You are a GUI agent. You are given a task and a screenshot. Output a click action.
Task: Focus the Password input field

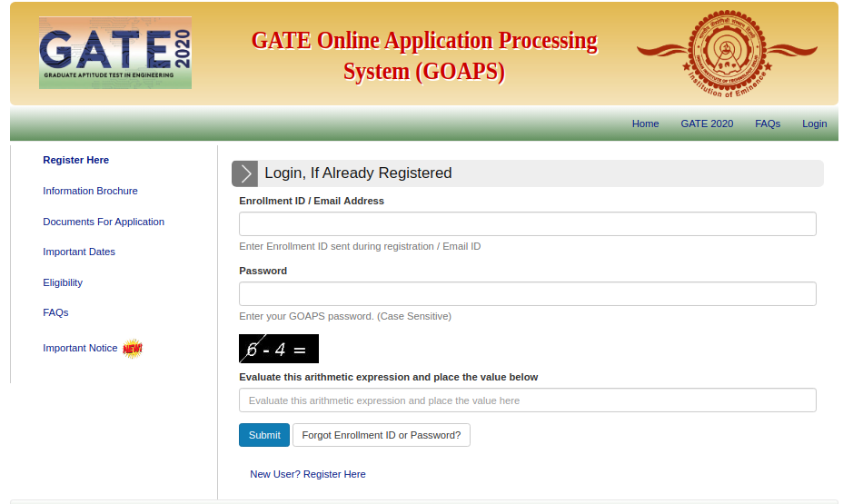527,294
